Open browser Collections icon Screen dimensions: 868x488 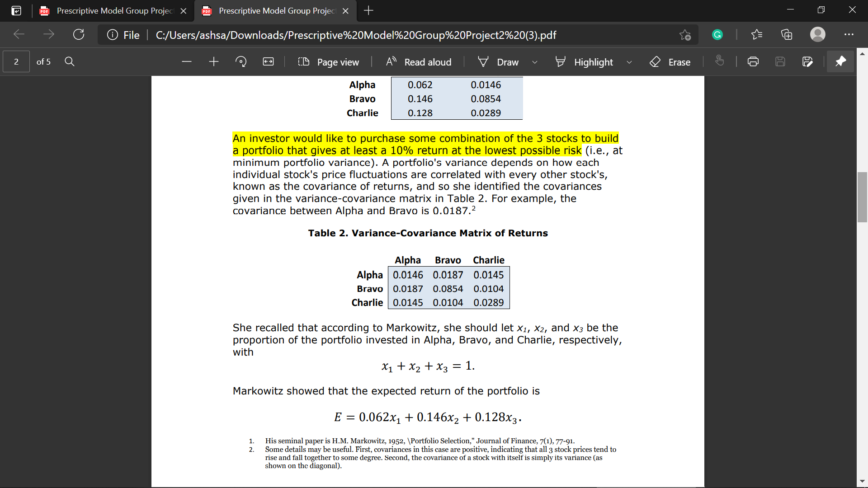coord(787,35)
